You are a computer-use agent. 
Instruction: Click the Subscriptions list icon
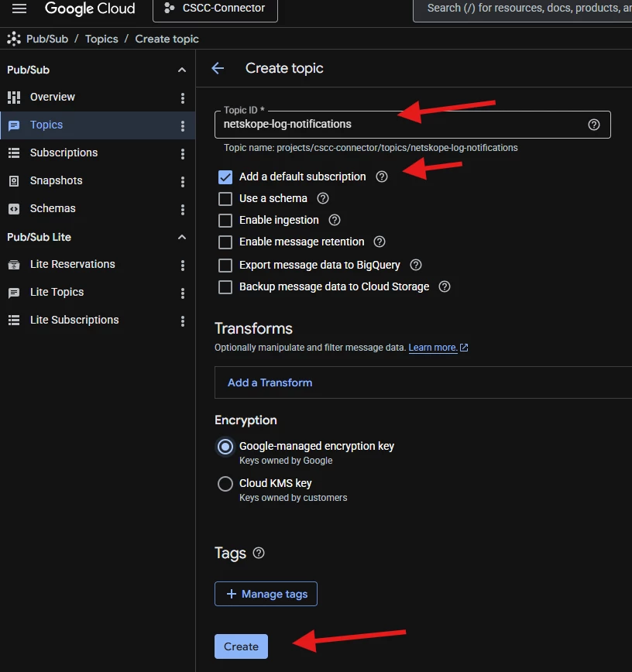[14, 153]
